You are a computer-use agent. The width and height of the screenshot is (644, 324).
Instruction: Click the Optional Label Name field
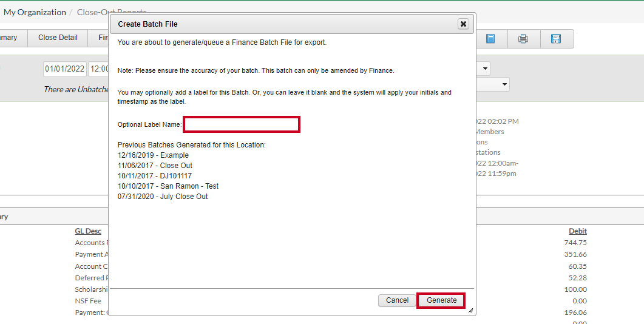[242, 124]
